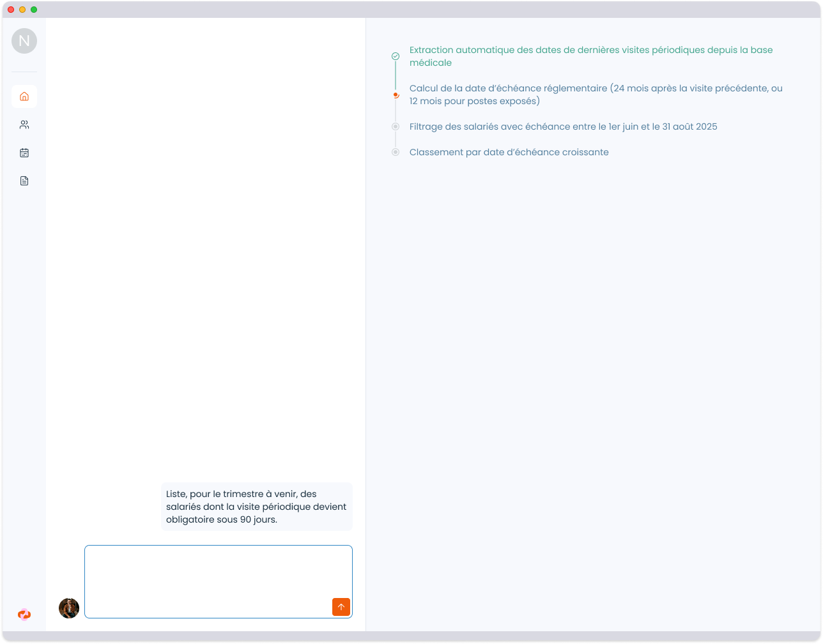Open the employees (people) section icon
This screenshot has height=644, width=823.
tap(24, 125)
